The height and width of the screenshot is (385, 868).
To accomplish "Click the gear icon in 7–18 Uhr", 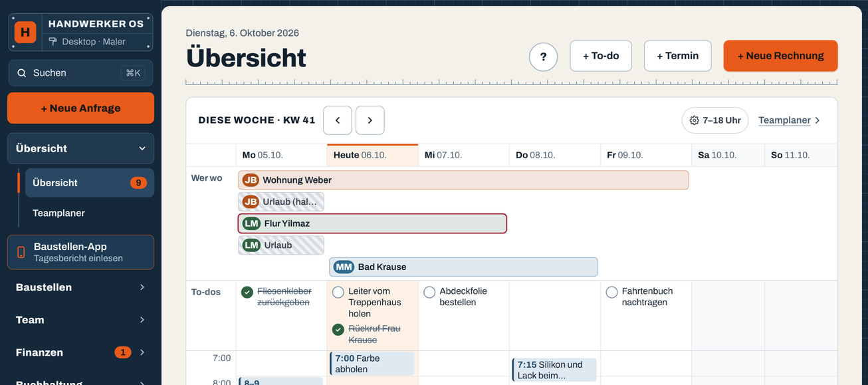I will 694,120.
